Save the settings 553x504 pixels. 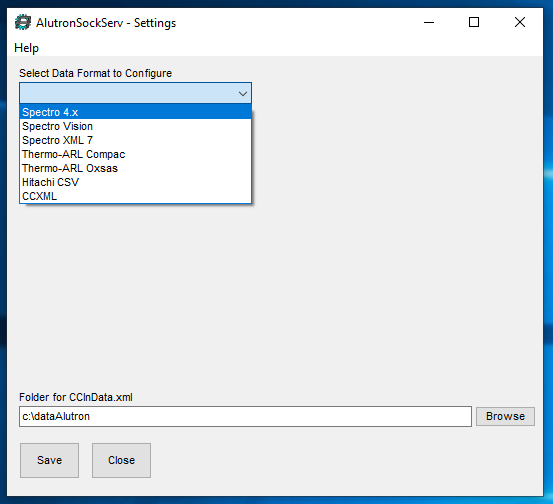point(49,460)
